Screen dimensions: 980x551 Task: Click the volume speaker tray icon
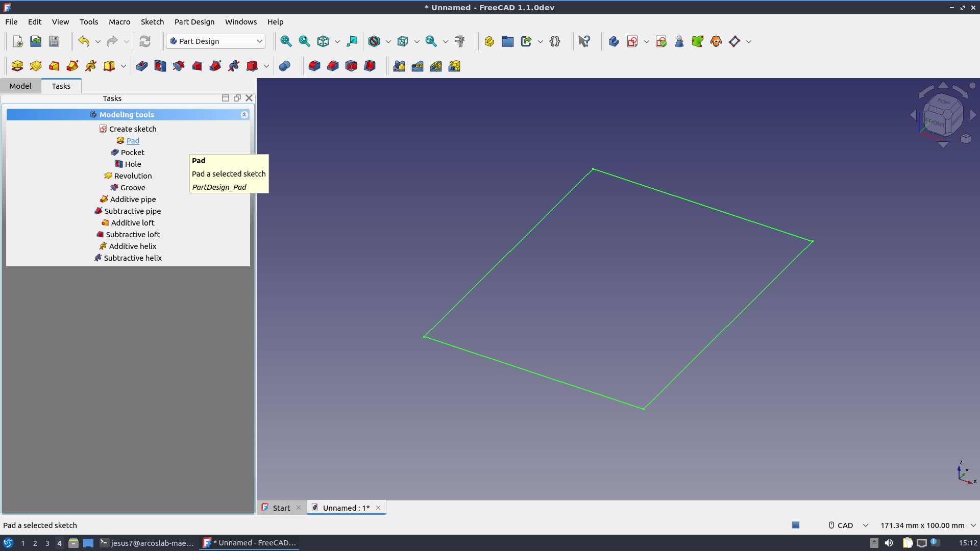coord(889,543)
